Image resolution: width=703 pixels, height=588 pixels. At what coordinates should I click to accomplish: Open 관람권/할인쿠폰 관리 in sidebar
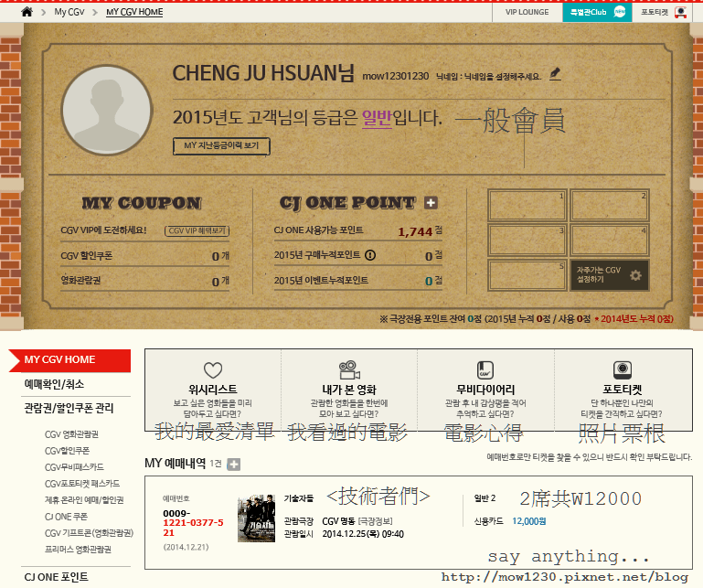[69, 408]
